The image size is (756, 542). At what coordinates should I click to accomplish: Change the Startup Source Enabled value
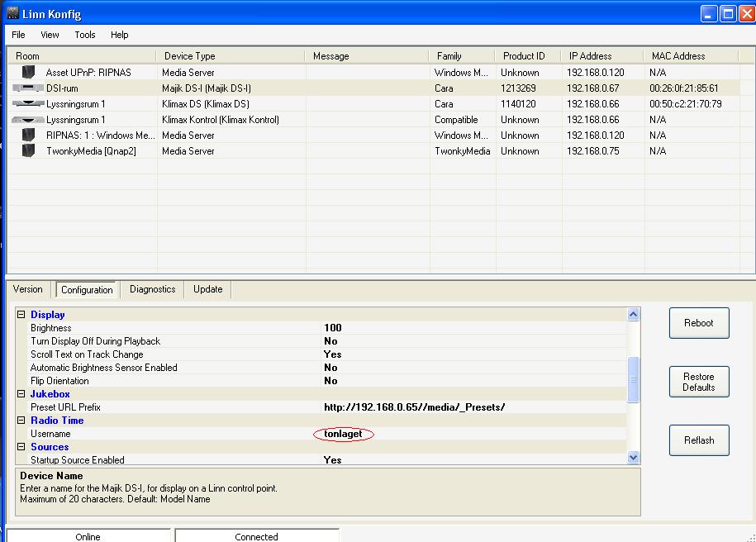pyautogui.click(x=333, y=460)
